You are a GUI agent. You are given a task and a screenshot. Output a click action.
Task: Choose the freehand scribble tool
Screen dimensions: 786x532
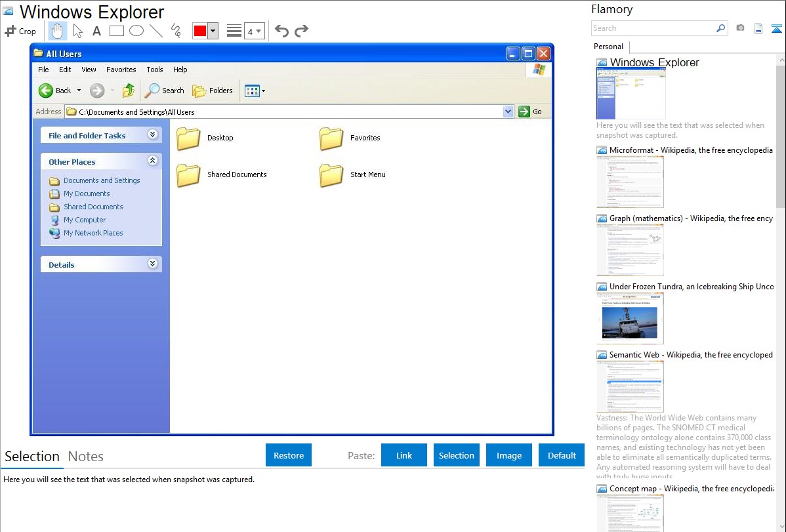(176, 31)
